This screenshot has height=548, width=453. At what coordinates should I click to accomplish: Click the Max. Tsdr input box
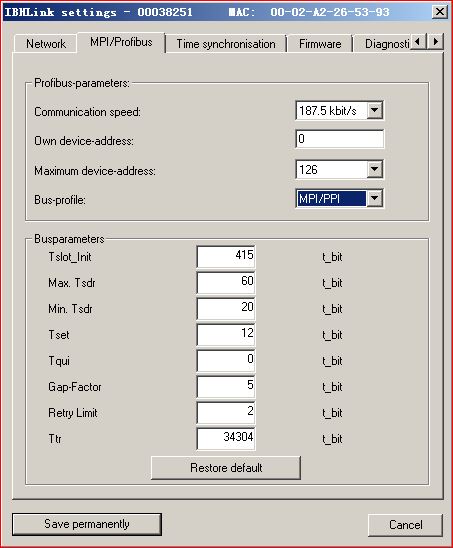[x=226, y=282]
